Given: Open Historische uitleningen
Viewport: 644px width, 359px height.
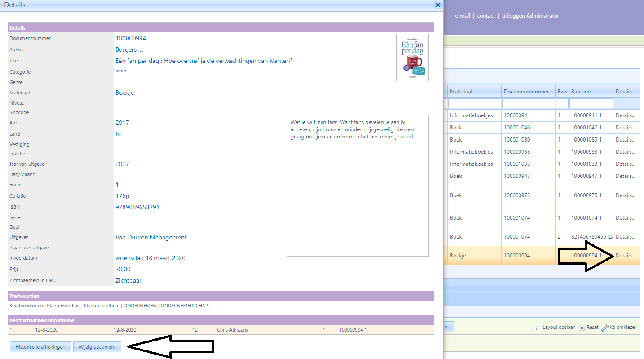Looking at the screenshot, I should [40, 347].
